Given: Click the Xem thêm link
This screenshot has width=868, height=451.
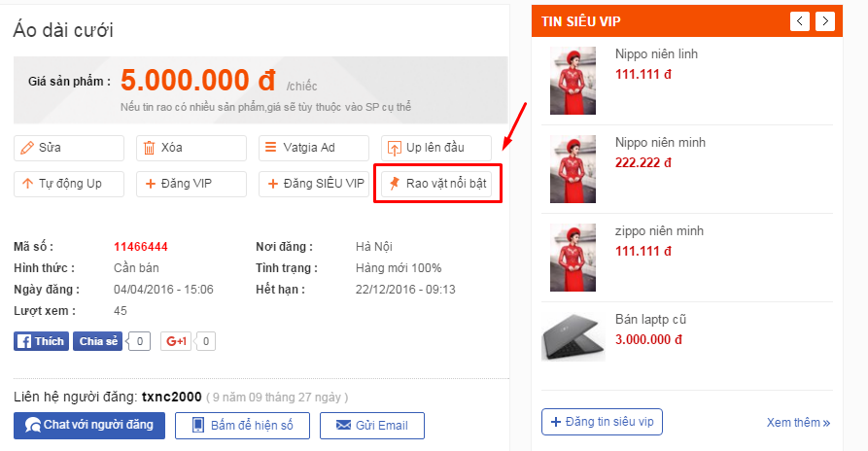Looking at the screenshot, I should [798, 423].
